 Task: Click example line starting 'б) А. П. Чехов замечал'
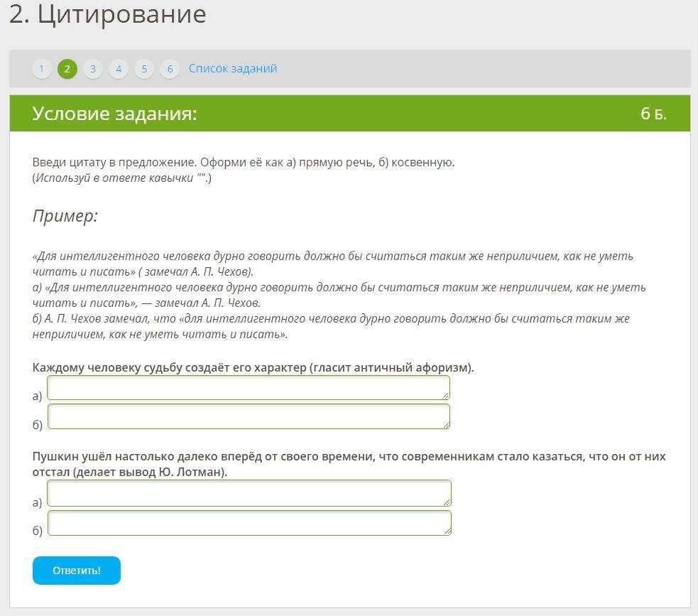(x=331, y=327)
